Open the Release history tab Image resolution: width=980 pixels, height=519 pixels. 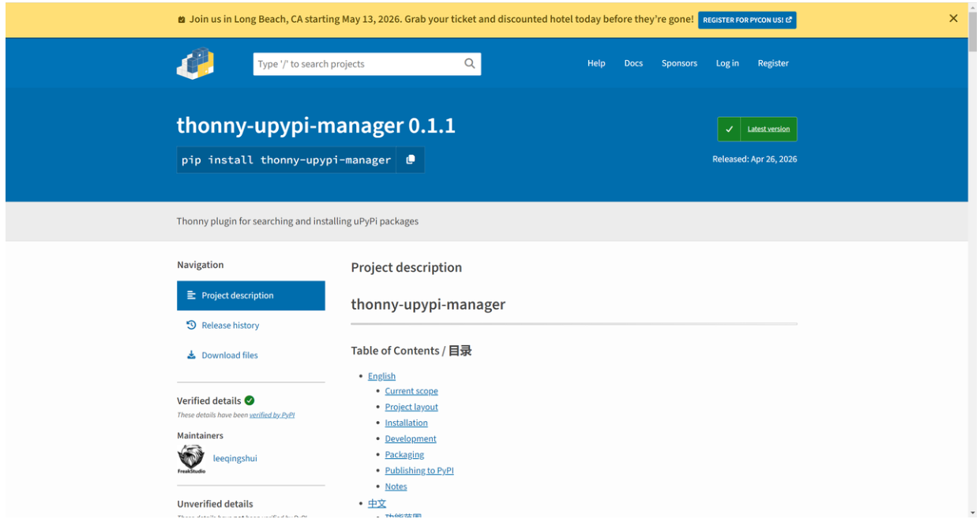tap(230, 325)
